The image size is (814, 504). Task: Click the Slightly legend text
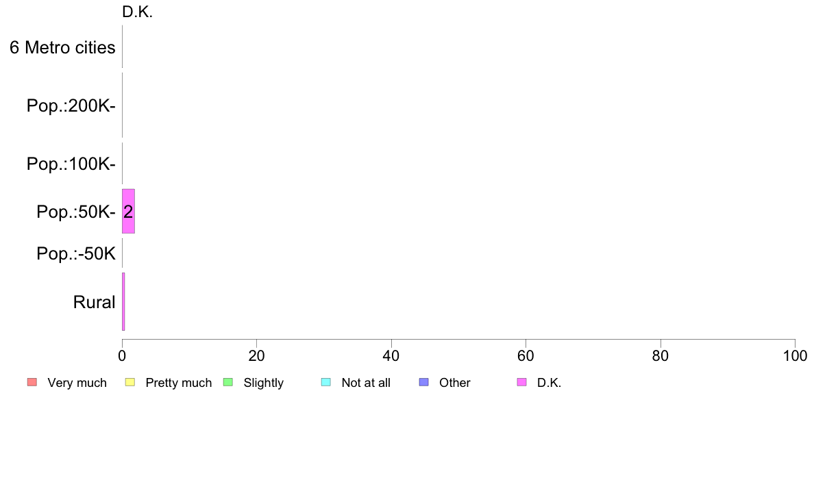pos(264,383)
